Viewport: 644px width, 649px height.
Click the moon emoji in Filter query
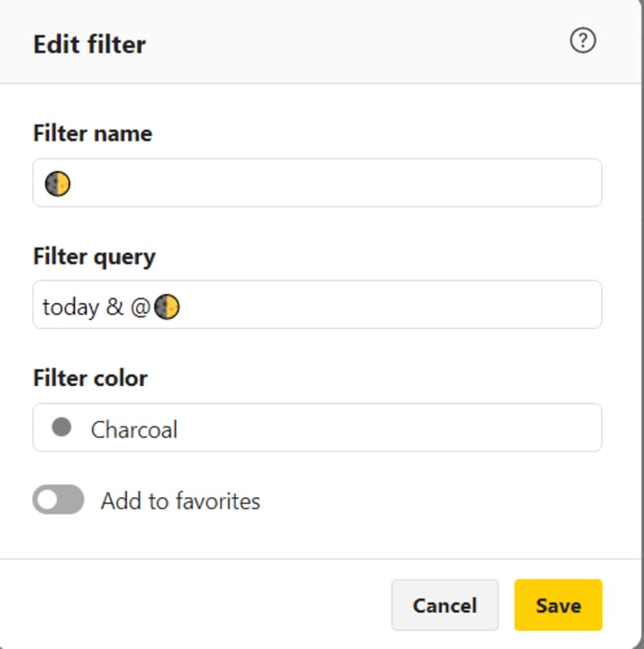click(167, 308)
